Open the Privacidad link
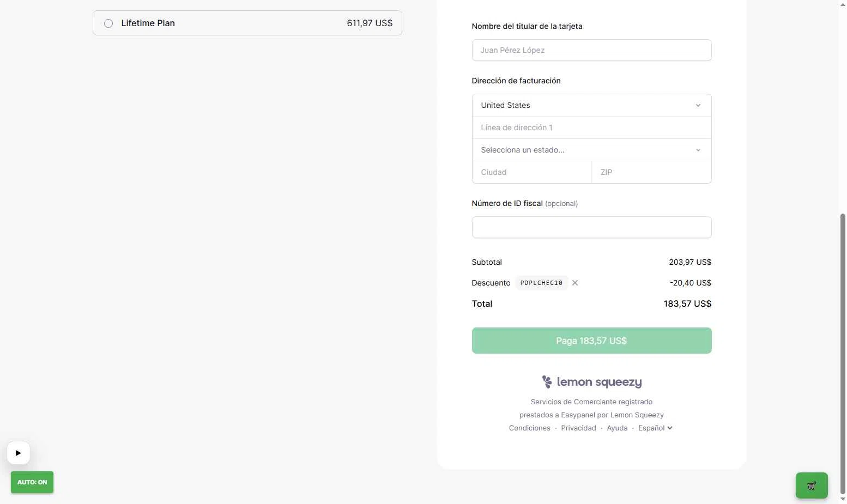Screen dimensions: 847x504 (x=578, y=428)
